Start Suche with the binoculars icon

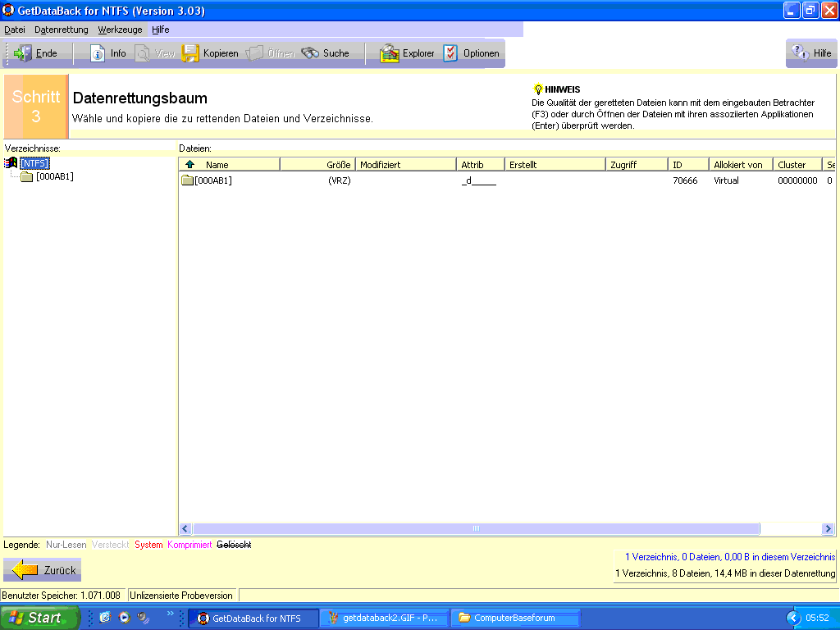pyautogui.click(x=310, y=53)
